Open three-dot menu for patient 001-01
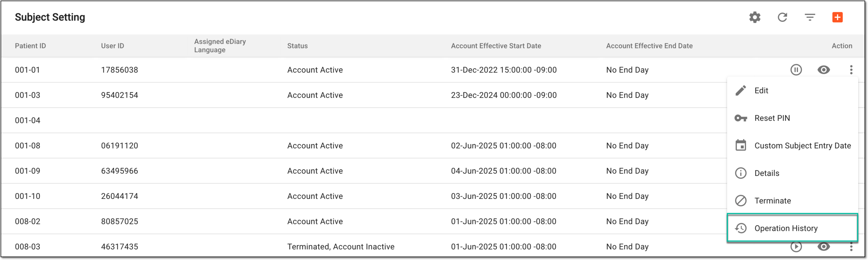 [x=851, y=70]
